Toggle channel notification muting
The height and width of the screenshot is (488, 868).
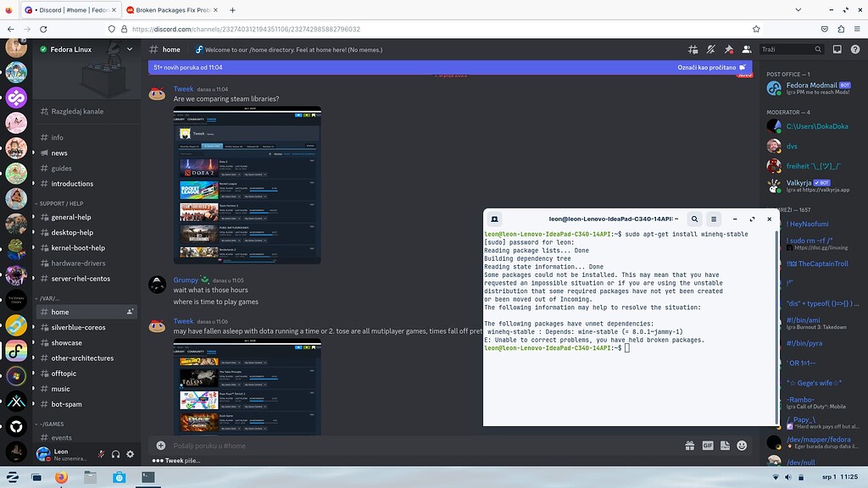pos(709,49)
